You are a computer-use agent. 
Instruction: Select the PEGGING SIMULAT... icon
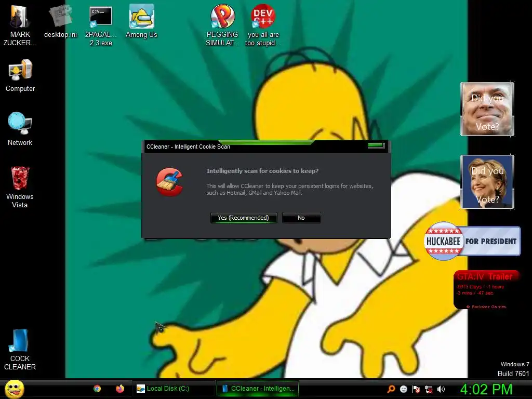coord(222,25)
